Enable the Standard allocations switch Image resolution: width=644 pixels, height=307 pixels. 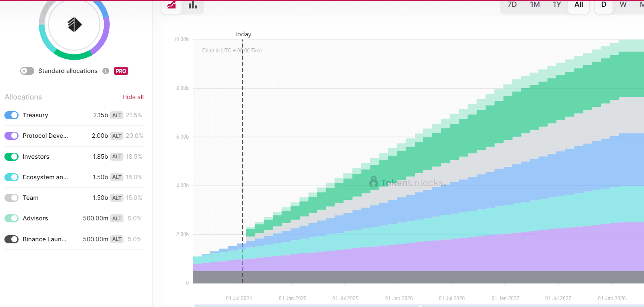[x=27, y=71]
